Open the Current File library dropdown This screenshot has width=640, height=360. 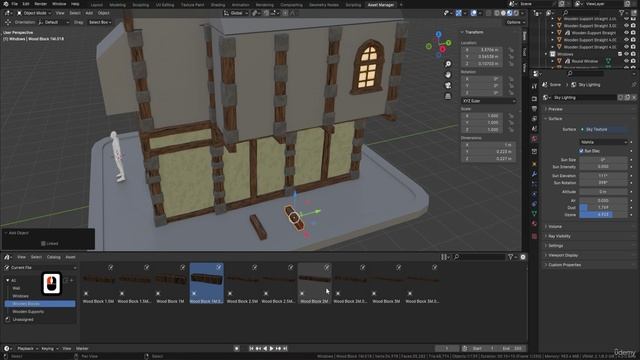click(40, 268)
